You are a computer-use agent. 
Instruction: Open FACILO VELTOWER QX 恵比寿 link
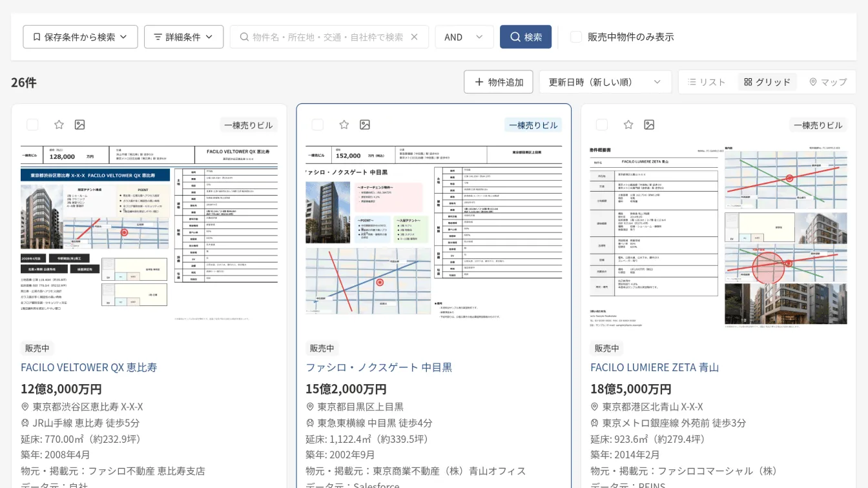click(89, 367)
